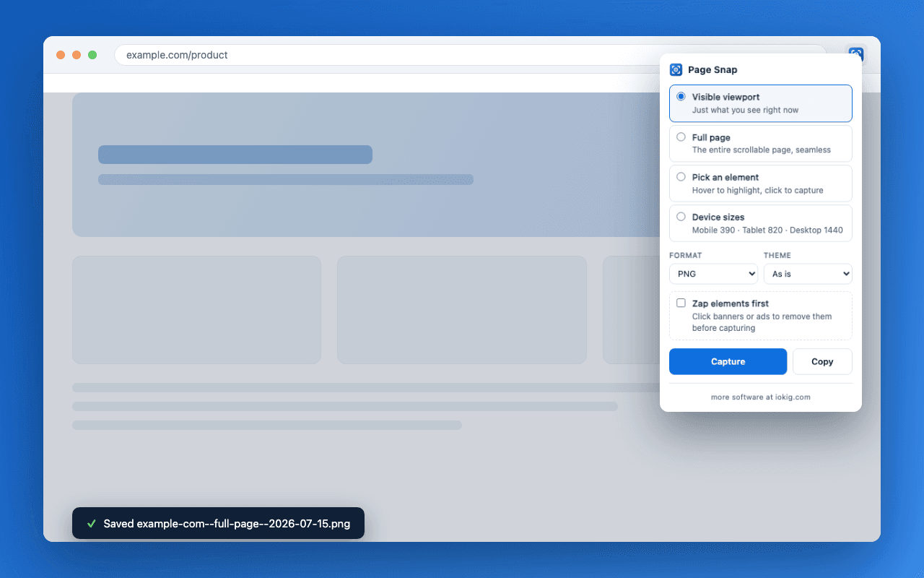Viewport: 924px width, 578px height.
Task: Open the Format PNG dropdown
Action: [x=713, y=274]
